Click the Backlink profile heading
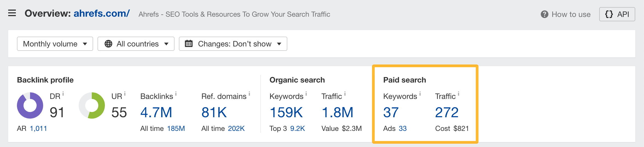Screen dimensions: 644x147 45,80
